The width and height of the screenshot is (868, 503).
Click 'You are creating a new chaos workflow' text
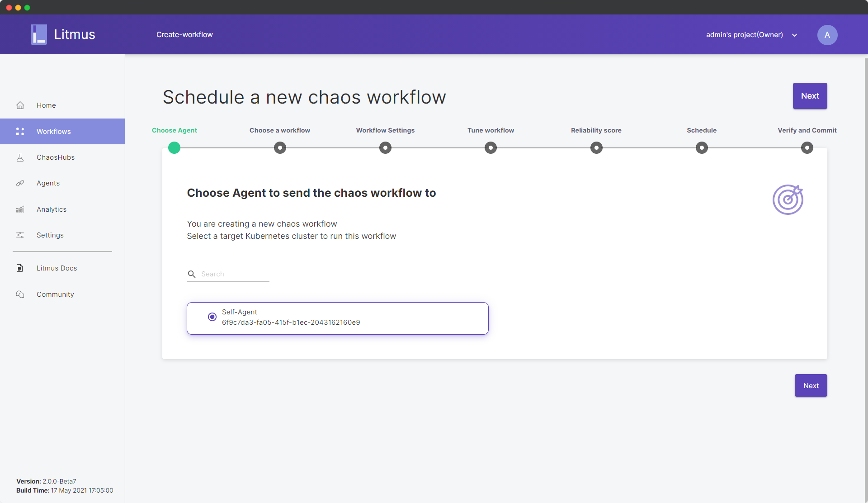(262, 224)
